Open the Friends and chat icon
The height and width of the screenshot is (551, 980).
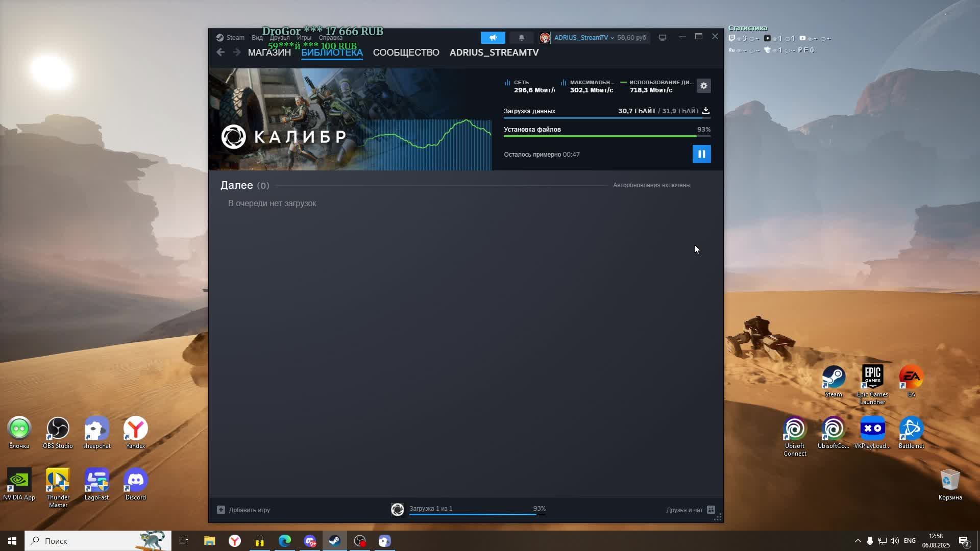click(711, 510)
